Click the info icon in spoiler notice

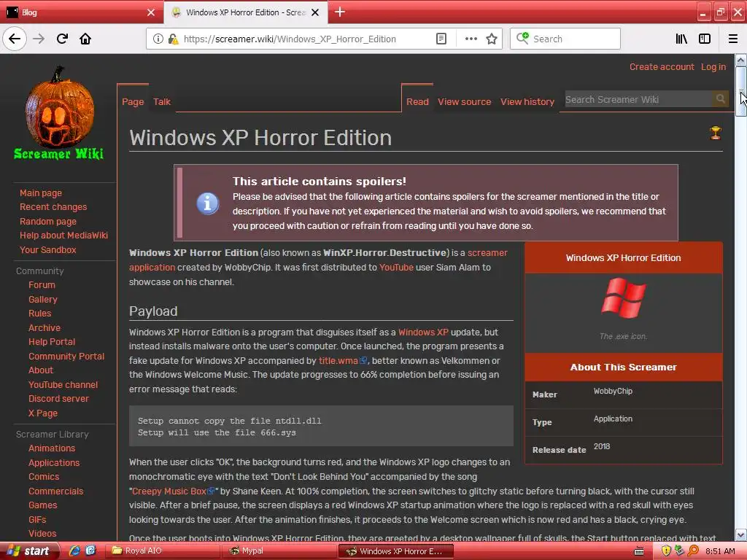(x=208, y=203)
